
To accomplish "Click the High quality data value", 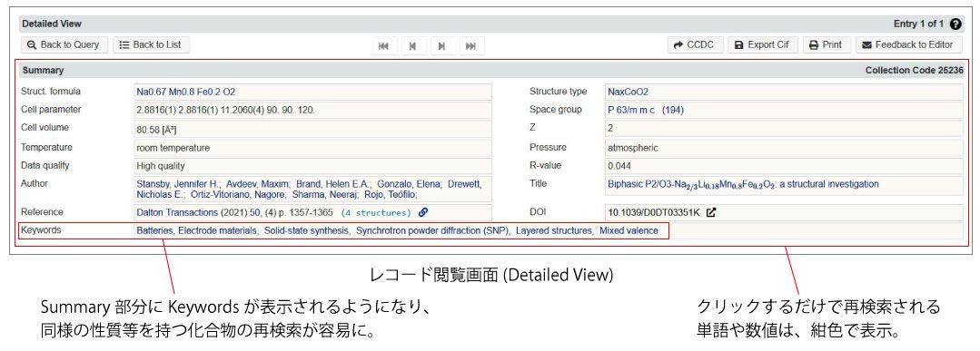I will pyautogui.click(x=161, y=166).
